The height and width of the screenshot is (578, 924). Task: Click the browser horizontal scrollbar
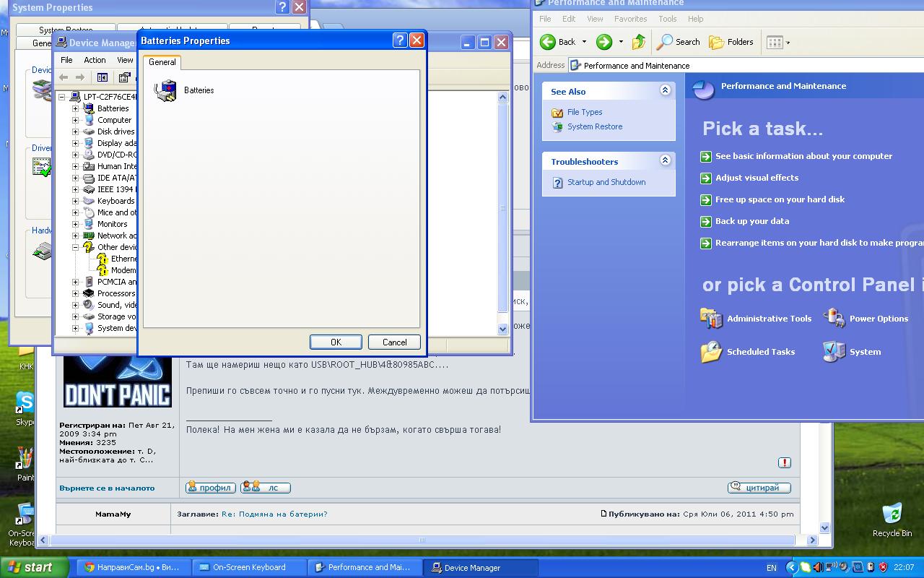[x=422, y=540]
